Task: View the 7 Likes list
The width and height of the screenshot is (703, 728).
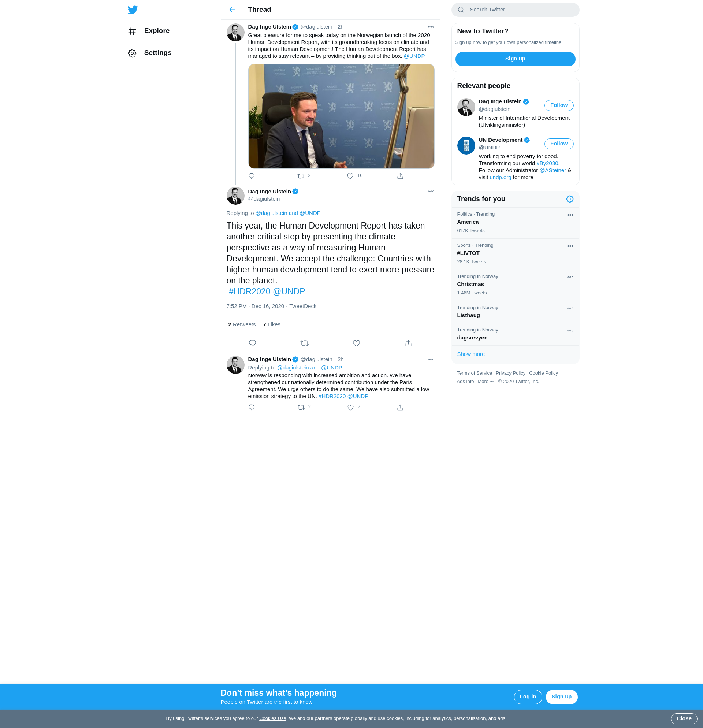Action: pos(271,324)
